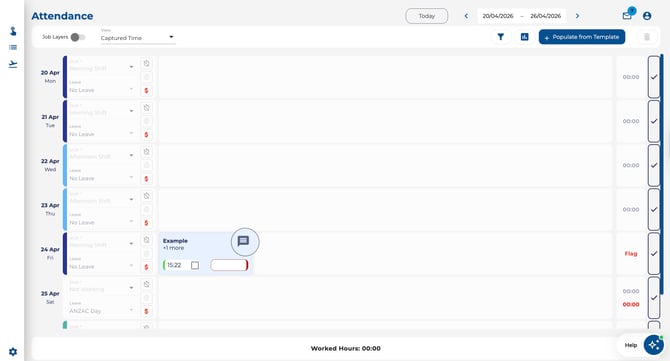
Task: Click red dollar icon on 25 Apr row
Action: coord(146,311)
